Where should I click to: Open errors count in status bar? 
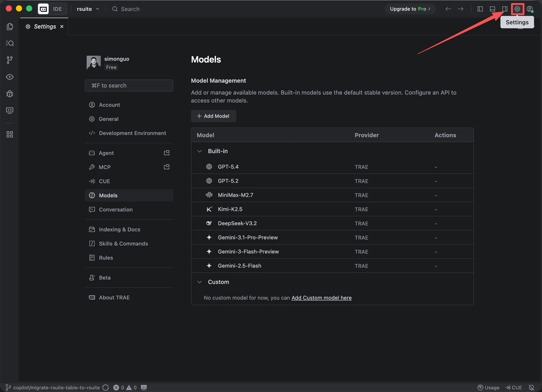[x=118, y=387]
